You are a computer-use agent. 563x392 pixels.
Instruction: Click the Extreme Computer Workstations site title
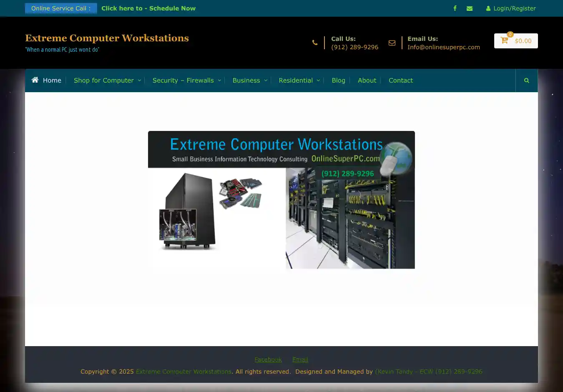tap(107, 38)
